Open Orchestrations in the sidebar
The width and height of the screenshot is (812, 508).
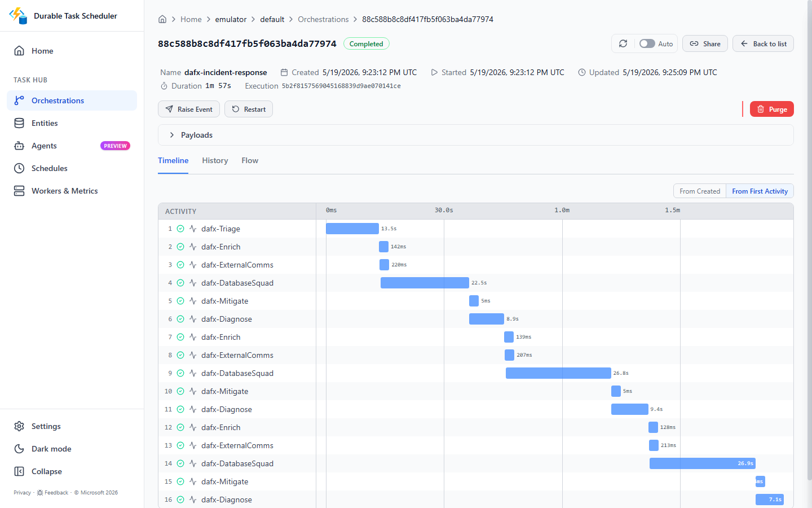(72, 100)
